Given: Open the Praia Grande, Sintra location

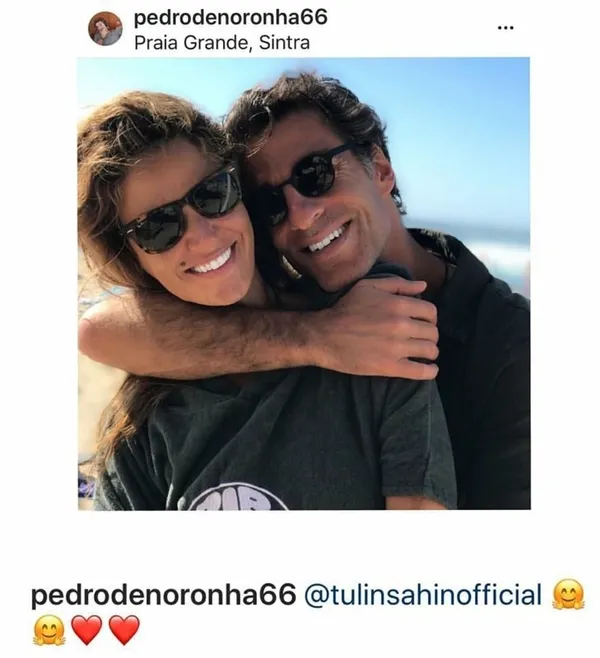Looking at the screenshot, I should pos(222,43).
